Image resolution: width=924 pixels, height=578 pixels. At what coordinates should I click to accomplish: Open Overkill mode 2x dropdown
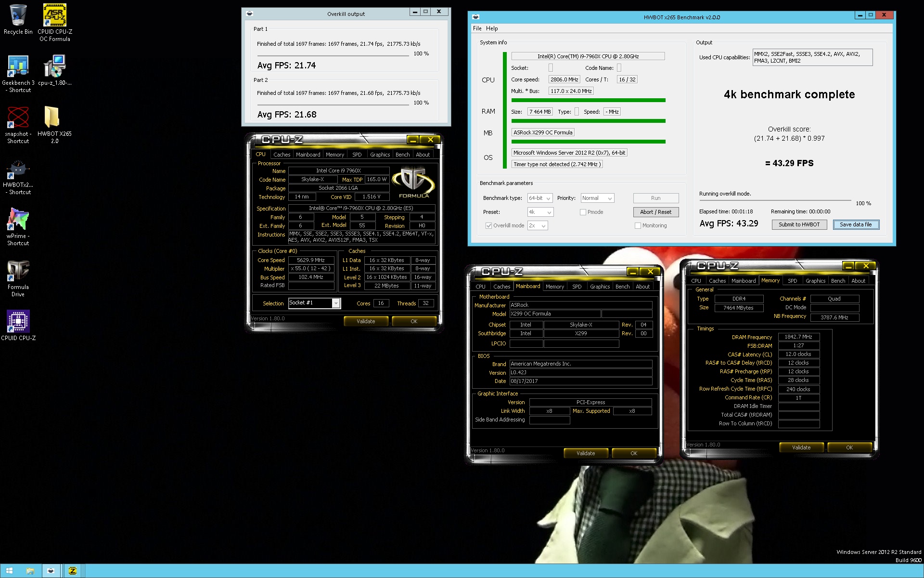538,225
